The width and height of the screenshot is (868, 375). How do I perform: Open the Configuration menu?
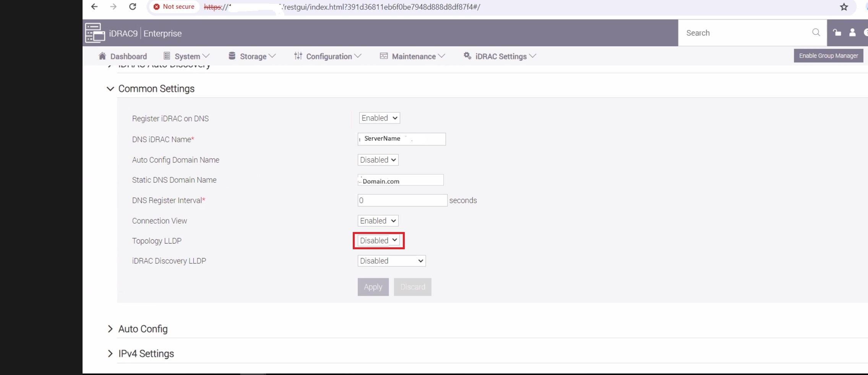(329, 56)
